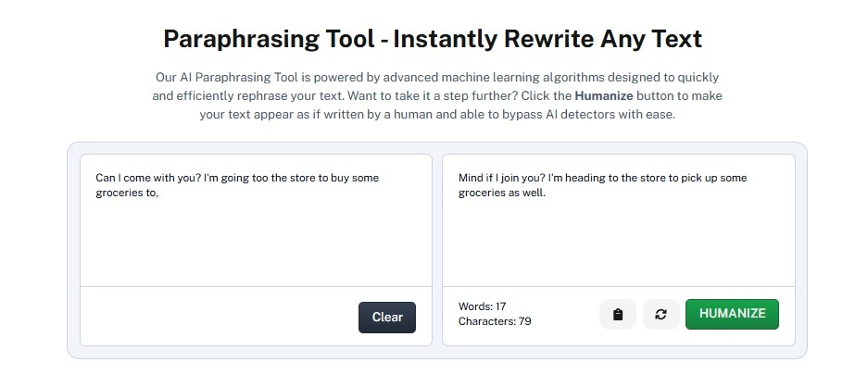This screenshot has height=387, width=868.
Task: Click the green HUMANIZE button
Action: click(732, 314)
